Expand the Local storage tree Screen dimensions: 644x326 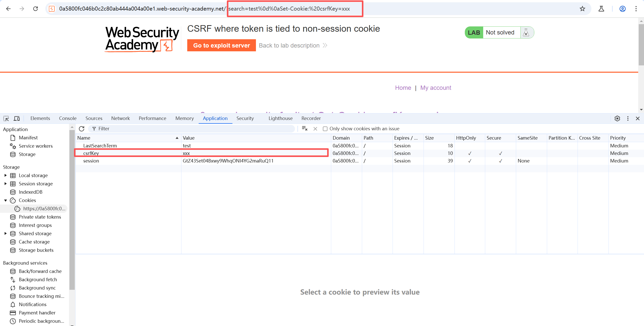pyautogui.click(x=6, y=175)
